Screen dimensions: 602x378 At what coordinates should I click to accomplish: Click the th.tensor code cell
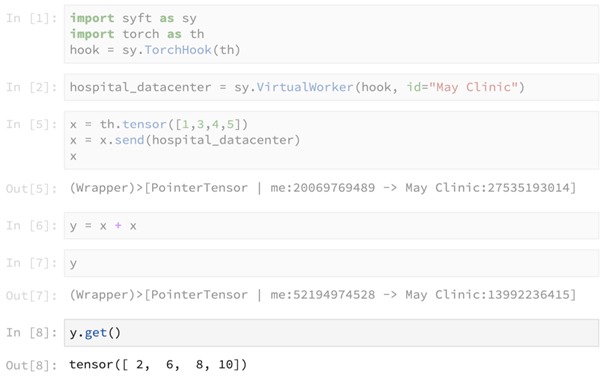[x=331, y=140]
